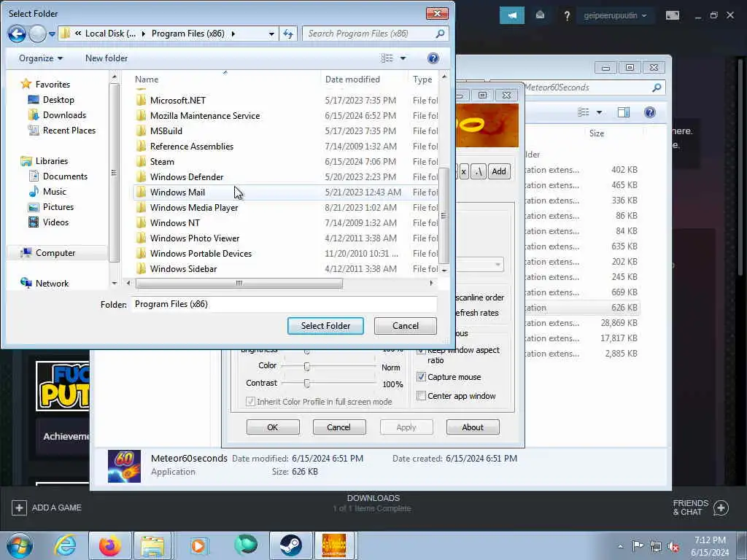Open the Windows Start menu

pyautogui.click(x=20, y=545)
